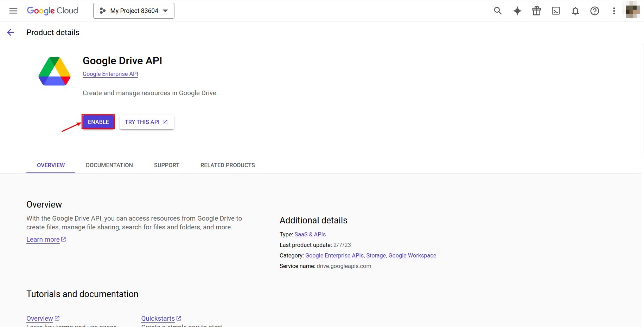Open the notifications bell
This screenshot has height=327, width=644.
575,11
